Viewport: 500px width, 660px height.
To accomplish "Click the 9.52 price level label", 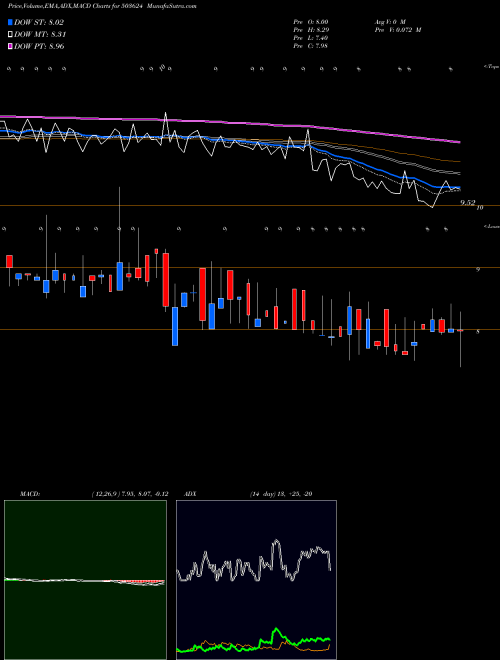I will pyautogui.click(x=468, y=202).
